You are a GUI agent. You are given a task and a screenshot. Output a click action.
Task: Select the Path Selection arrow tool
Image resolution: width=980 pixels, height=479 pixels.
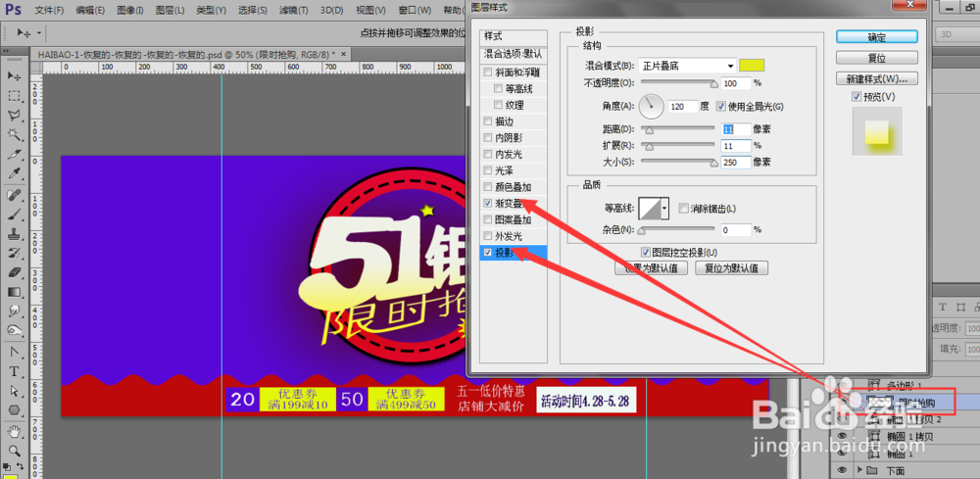[14, 391]
